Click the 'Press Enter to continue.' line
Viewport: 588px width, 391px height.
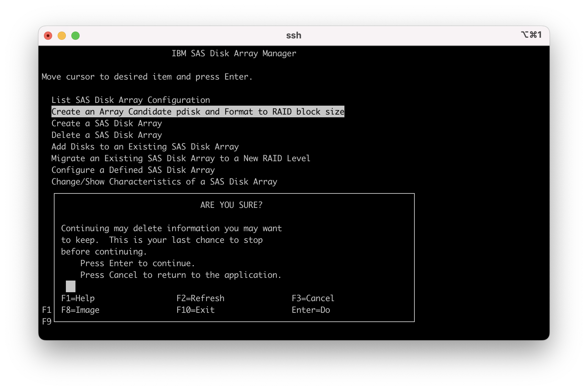pos(138,263)
